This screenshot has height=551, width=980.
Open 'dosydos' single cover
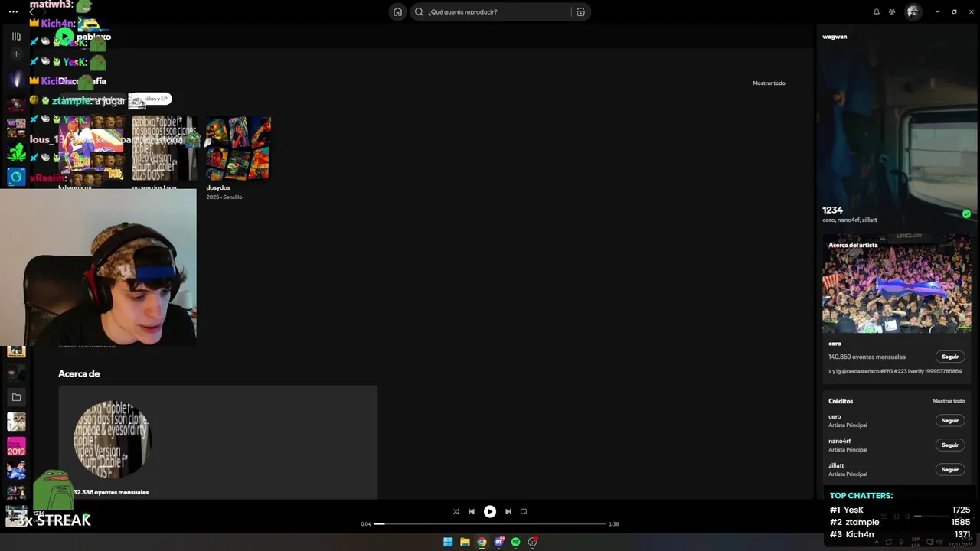[238, 148]
